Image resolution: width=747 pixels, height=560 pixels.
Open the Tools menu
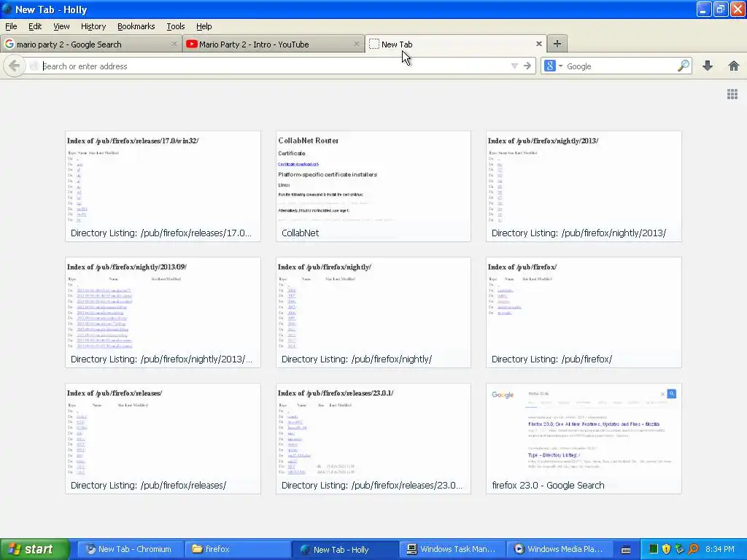coord(175,26)
